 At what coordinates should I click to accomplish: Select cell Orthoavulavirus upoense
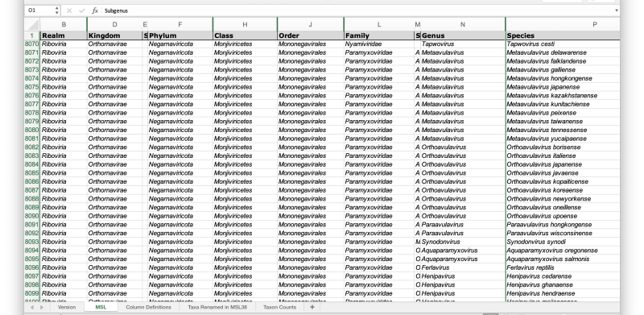click(x=563, y=216)
